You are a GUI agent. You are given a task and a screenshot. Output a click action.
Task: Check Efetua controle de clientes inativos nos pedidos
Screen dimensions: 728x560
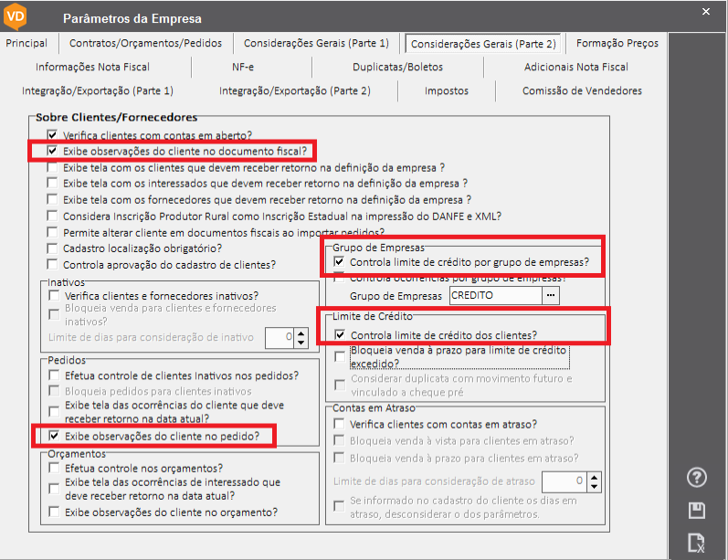pyautogui.click(x=54, y=375)
